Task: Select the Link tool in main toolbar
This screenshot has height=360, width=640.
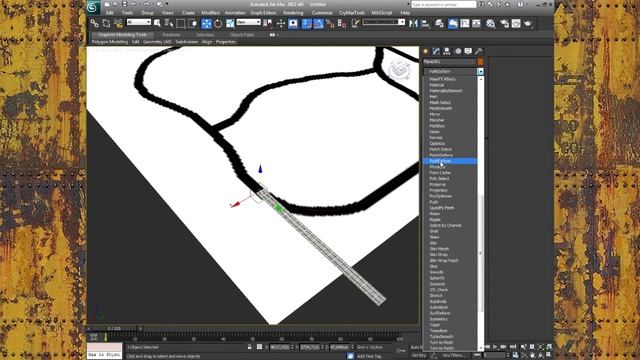Action: (94, 24)
